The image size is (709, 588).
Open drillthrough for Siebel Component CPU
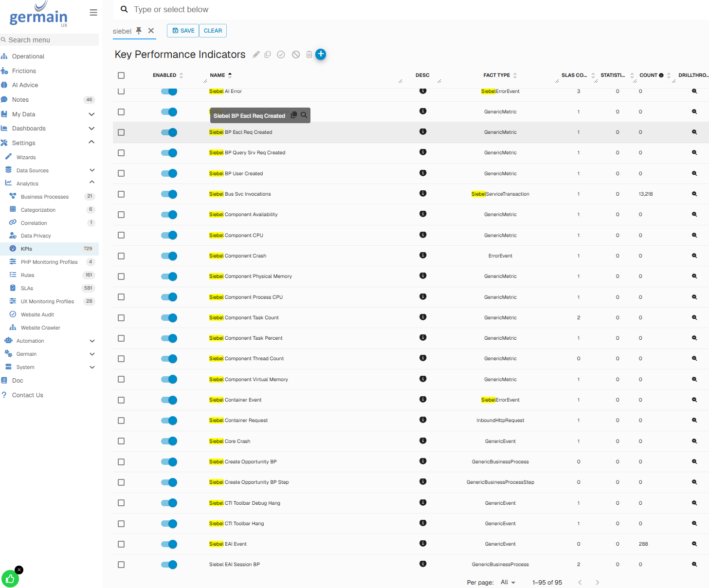click(694, 236)
